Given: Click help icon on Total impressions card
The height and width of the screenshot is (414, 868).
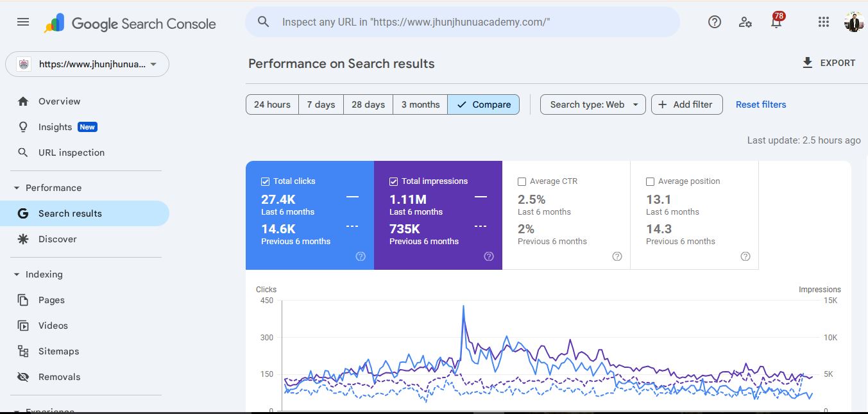Looking at the screenshot, I should pyautogui.click(x=489, y=256).
